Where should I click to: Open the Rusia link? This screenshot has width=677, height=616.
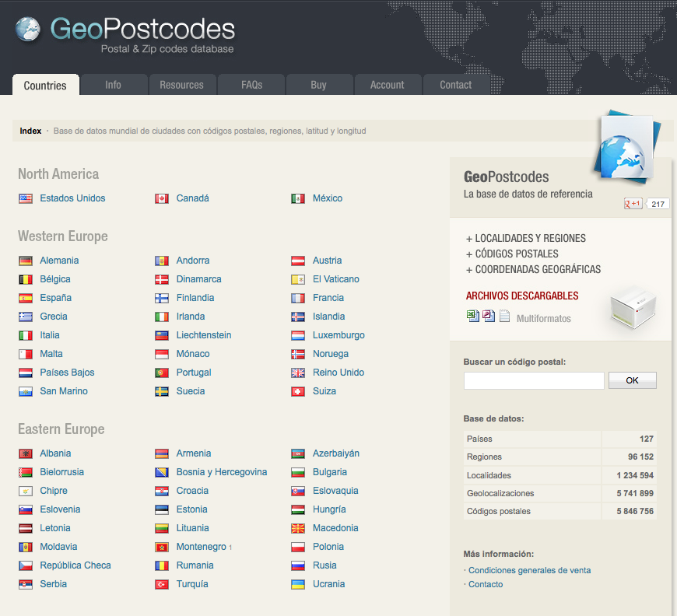tap(324, 565)
